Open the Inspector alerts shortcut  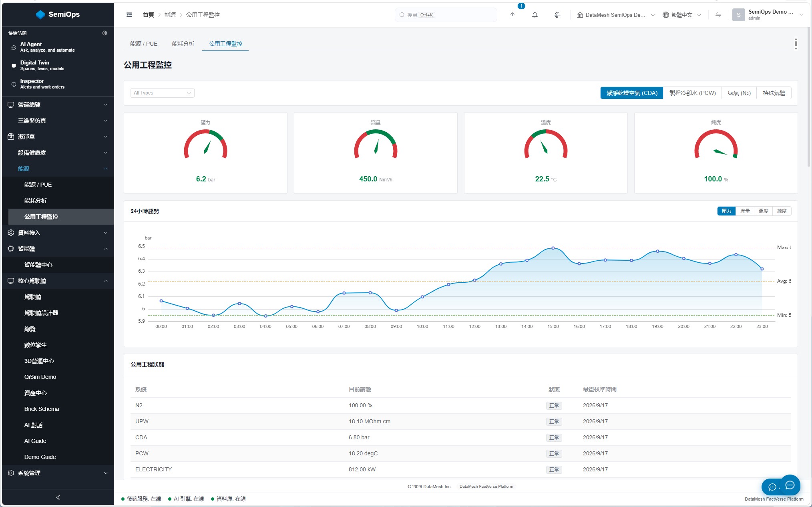click(58, 84)
